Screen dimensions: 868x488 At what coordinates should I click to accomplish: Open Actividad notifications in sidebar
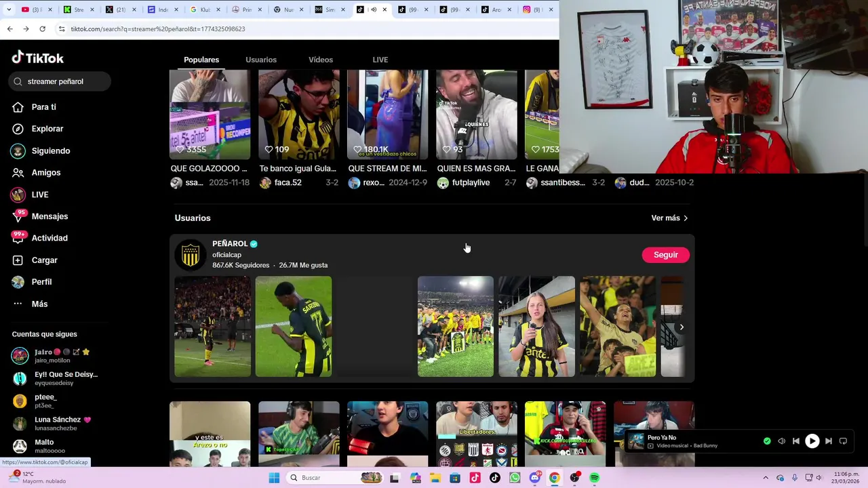tap(39, 238)
